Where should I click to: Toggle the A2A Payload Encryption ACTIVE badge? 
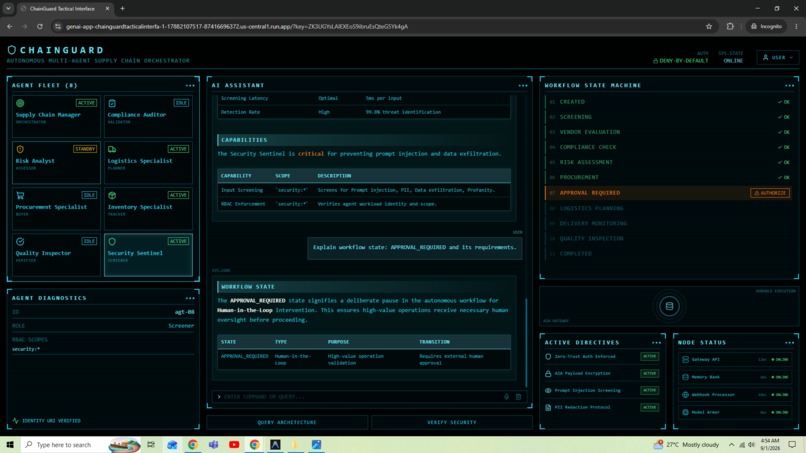point(649,373)
